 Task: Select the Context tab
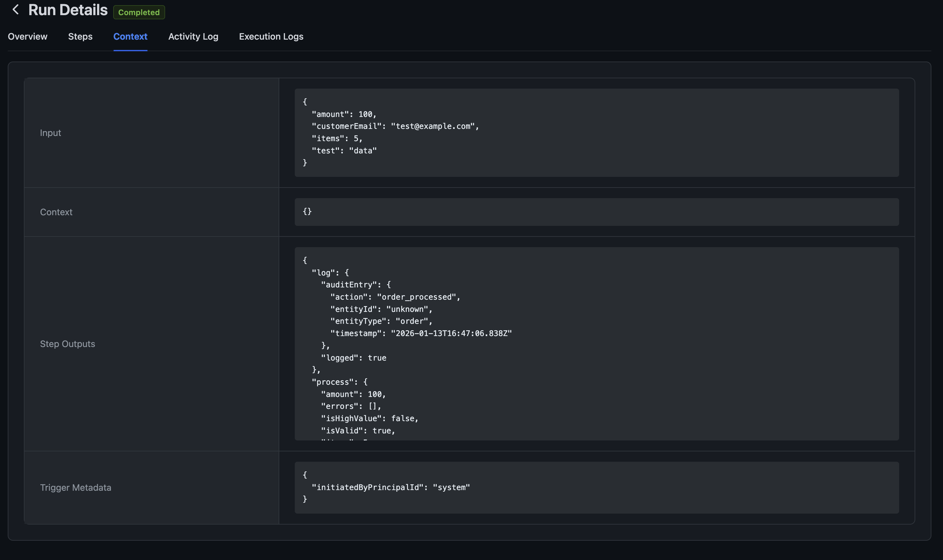(130, 37)
